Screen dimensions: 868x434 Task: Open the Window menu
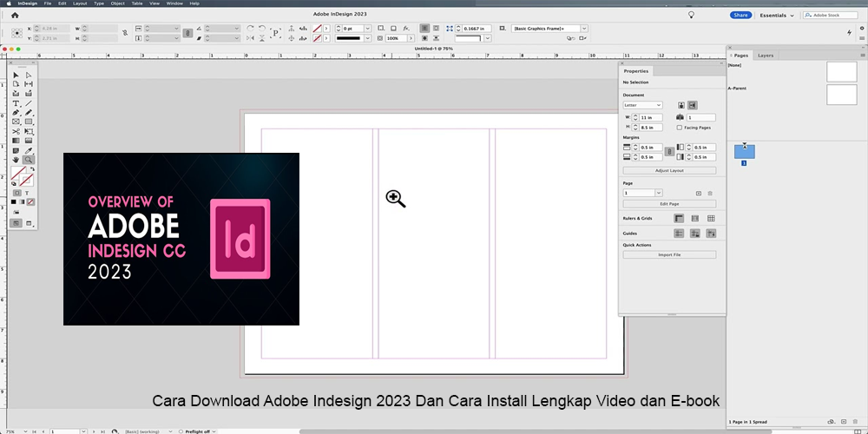[174, 3]
